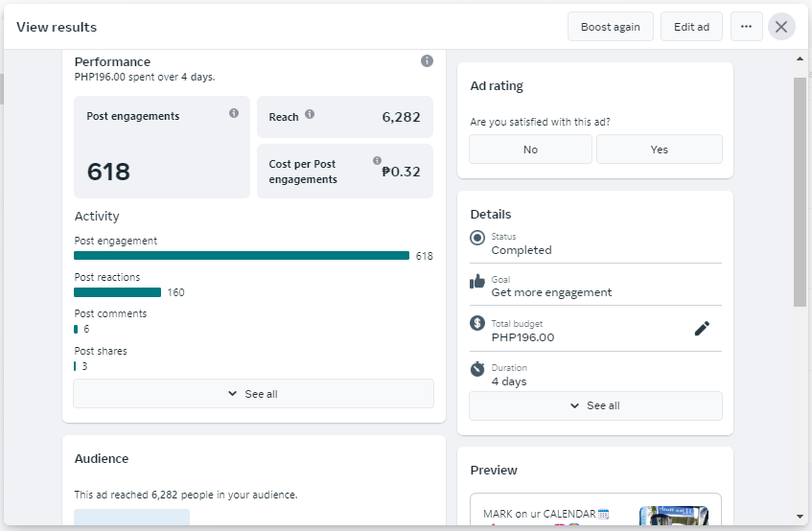Image resolution: width=812 pixels, height=531 pixels.
Task: Click the thumbs-up Goal icon
Action: (477, 281)
